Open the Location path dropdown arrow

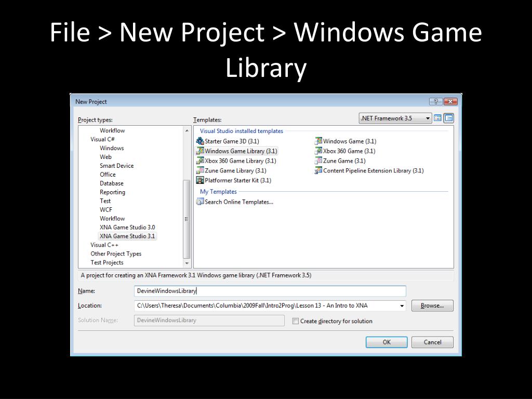[x=402, y=305]
